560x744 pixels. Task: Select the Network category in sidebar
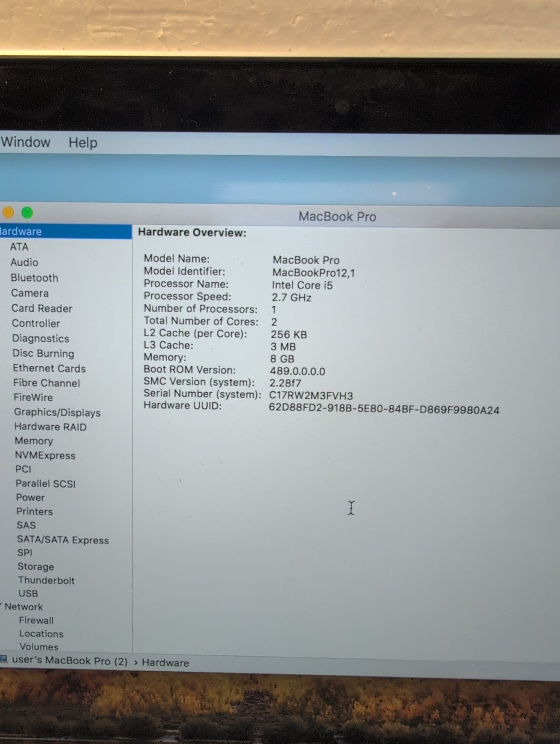tap(24, 607)
